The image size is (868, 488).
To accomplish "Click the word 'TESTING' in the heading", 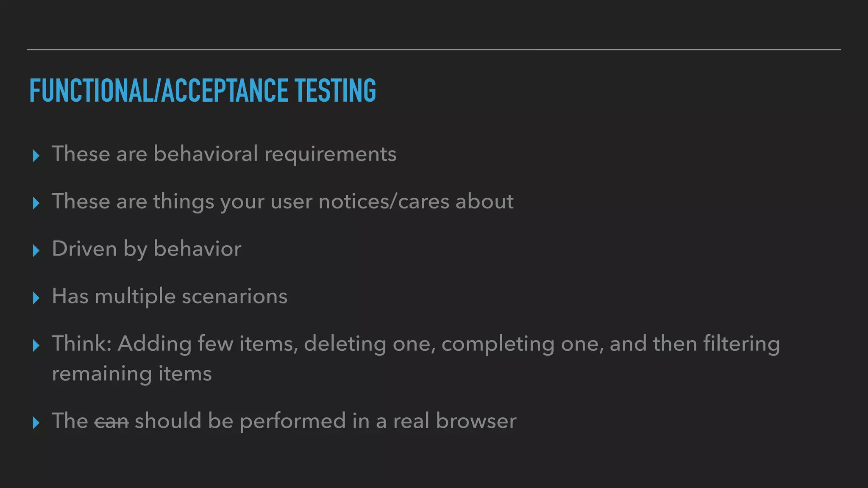I will pos(335,90).
